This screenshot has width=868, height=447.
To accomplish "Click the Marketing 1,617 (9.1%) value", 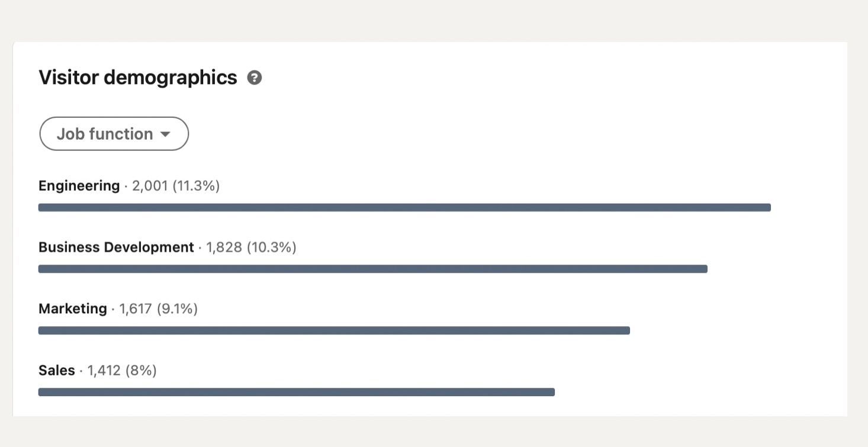I will point(159,309).
